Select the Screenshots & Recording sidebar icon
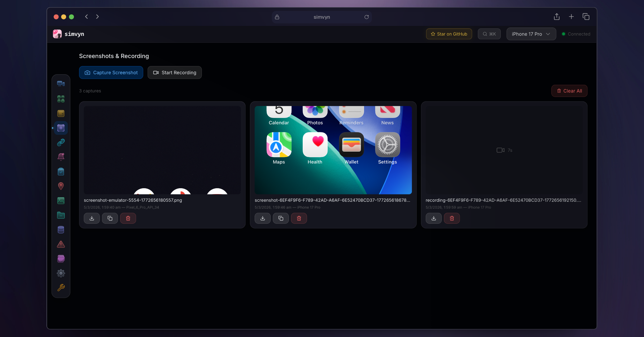This screenshot has height=337, width=644. [x=61, y=128]
